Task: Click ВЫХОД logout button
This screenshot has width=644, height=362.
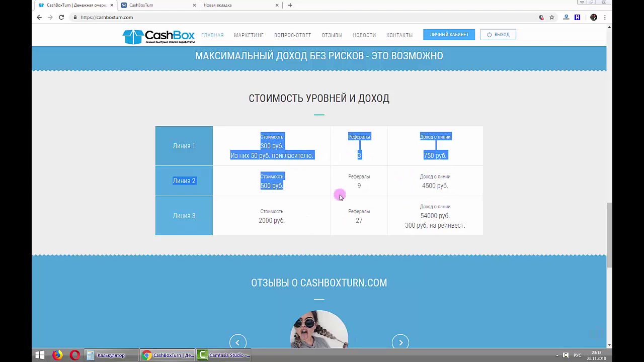Action: point(498,35)
